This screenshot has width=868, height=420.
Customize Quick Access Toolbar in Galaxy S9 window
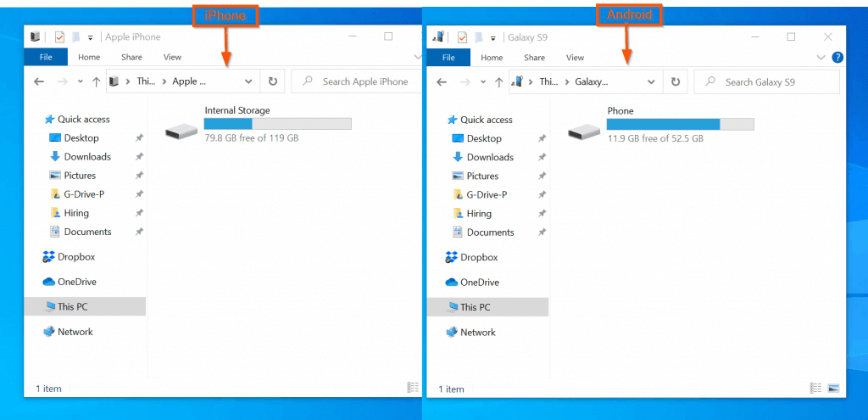click(492, 37)
